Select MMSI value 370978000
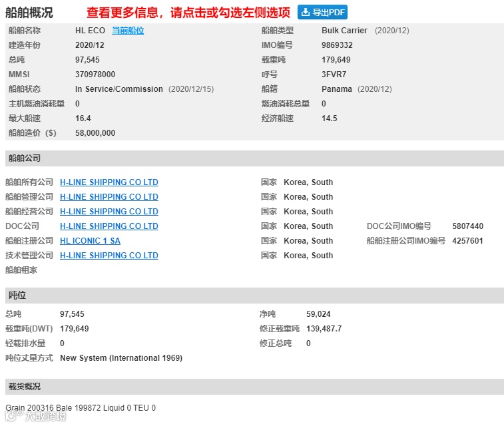 pyautogui.click(x=95, y=74)
